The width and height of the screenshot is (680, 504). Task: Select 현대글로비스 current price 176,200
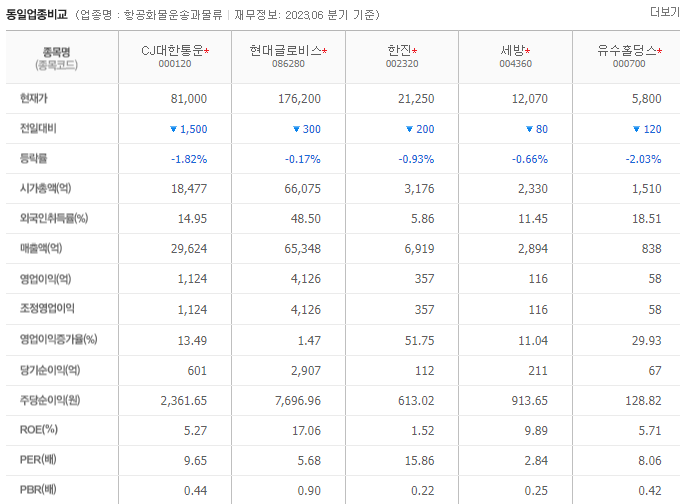[x=299, y=99]
